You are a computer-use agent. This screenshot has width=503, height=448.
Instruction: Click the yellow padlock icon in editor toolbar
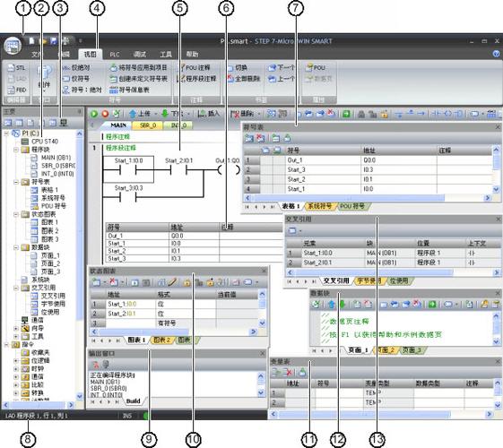tap(385, 114)
